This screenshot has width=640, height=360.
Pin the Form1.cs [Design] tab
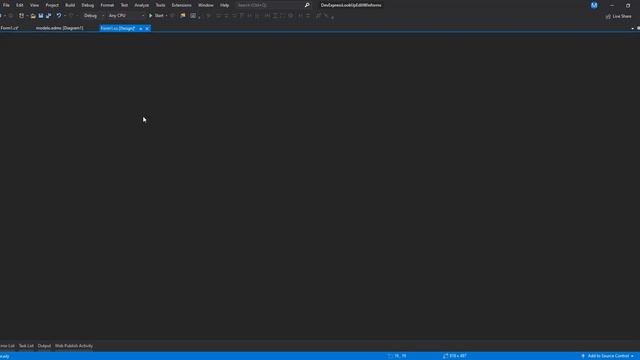click(x=141, y=29)
